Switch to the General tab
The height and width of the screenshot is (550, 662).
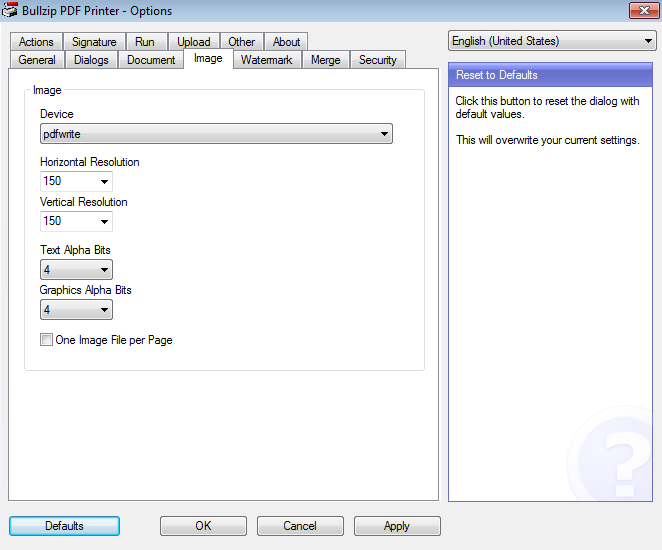point(37,60)
